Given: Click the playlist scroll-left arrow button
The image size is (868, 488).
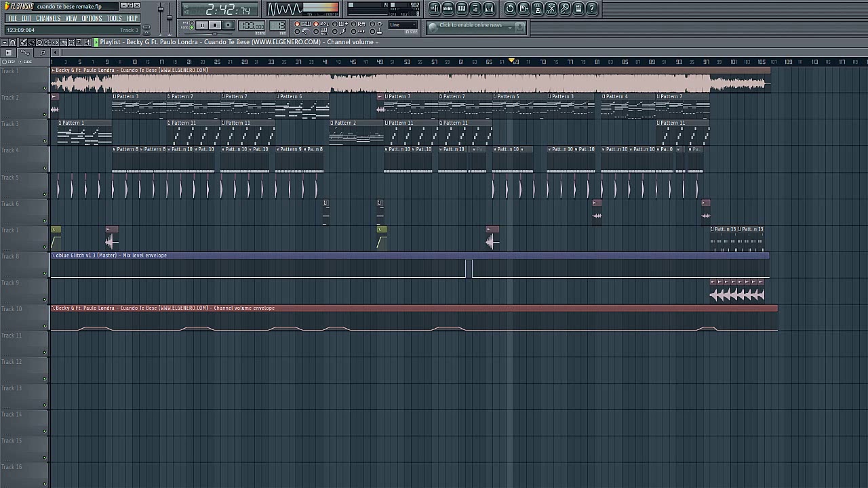Looking at the screenshot, I should (55, 52).
